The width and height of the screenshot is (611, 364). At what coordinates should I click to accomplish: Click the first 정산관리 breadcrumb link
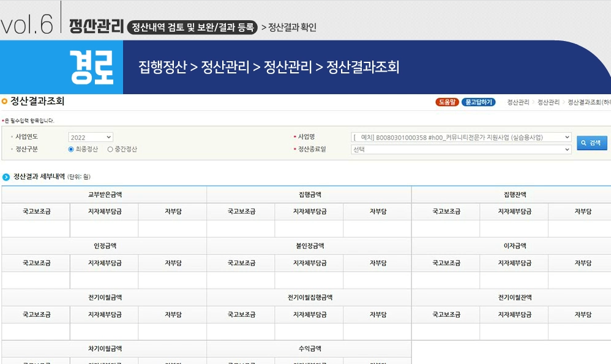click(519, 102)
